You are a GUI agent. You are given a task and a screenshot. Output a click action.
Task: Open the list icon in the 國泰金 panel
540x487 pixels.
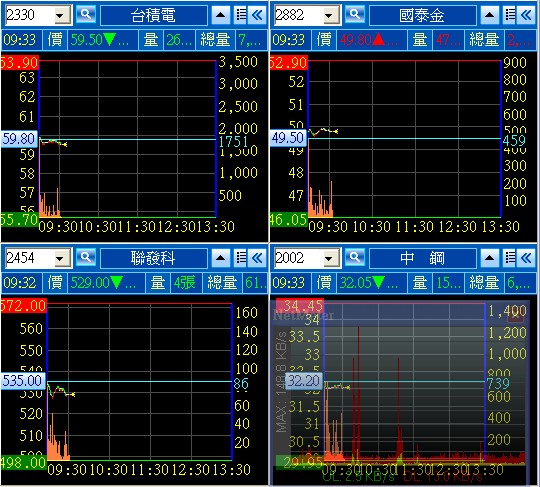(x=510, y=15)
